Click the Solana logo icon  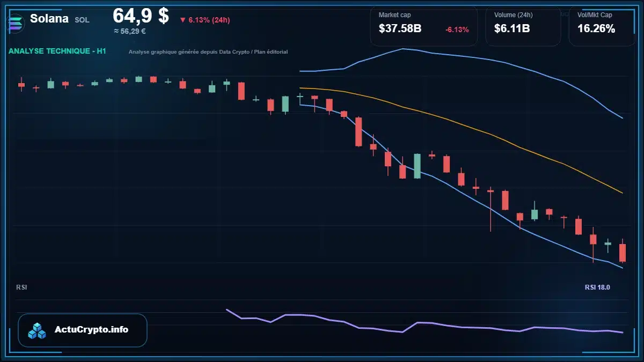pyautogui.click(x=16, y=24)
